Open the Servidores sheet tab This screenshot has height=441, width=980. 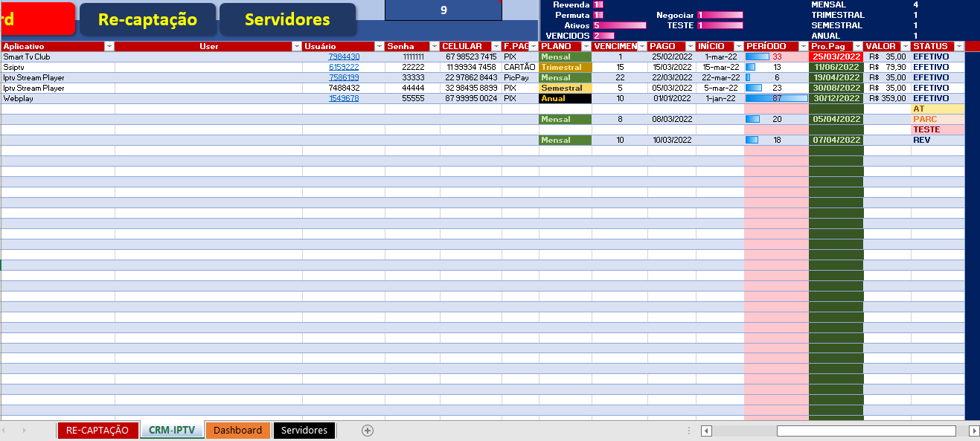click(304, 431)
